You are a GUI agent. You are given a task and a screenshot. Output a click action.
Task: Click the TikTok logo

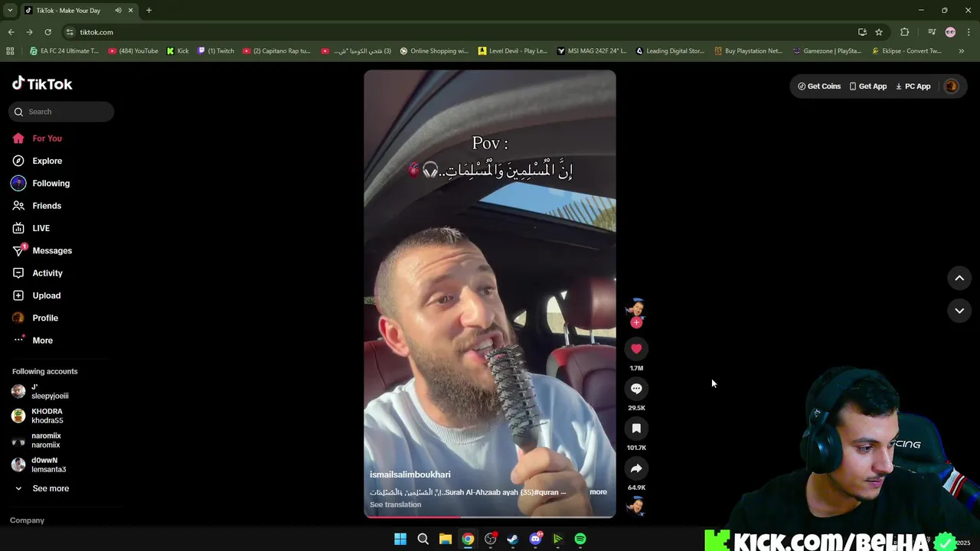pos(42,83)
